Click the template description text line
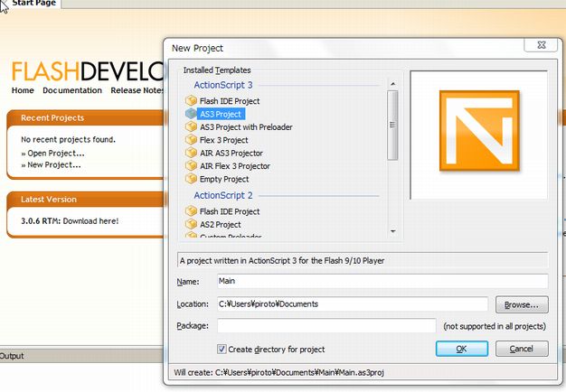Viewport: 566px width, 392px height. [282, 260]
